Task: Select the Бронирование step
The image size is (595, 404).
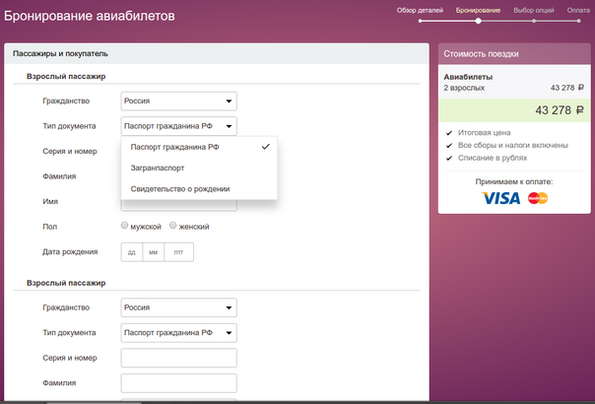Action: pyautogui.click(x=478, y=10)
